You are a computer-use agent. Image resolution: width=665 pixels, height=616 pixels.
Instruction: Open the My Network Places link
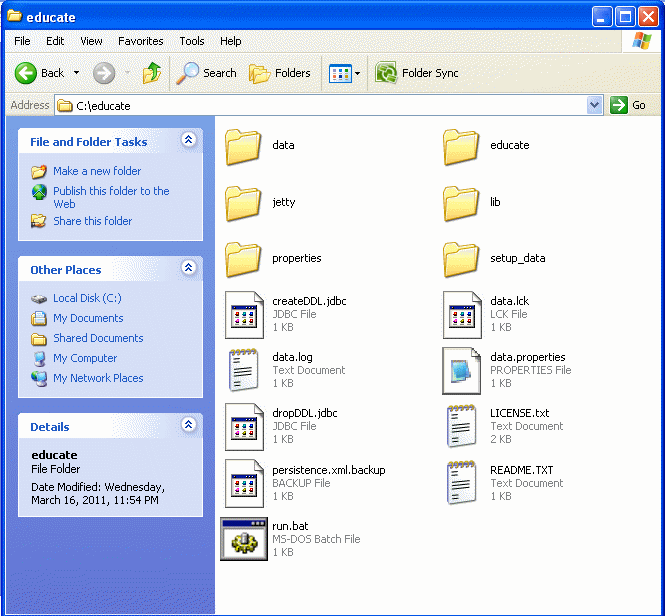click(x=98, y=378)
